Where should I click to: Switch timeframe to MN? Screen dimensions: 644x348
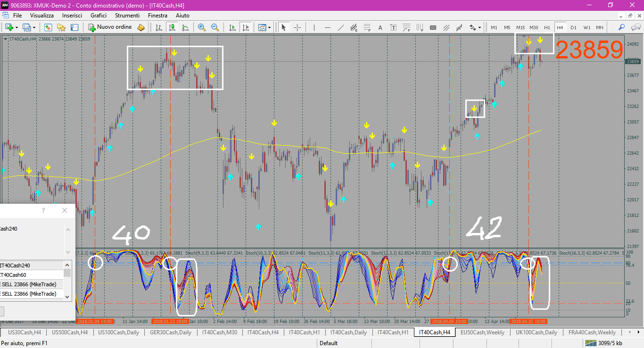599,27
